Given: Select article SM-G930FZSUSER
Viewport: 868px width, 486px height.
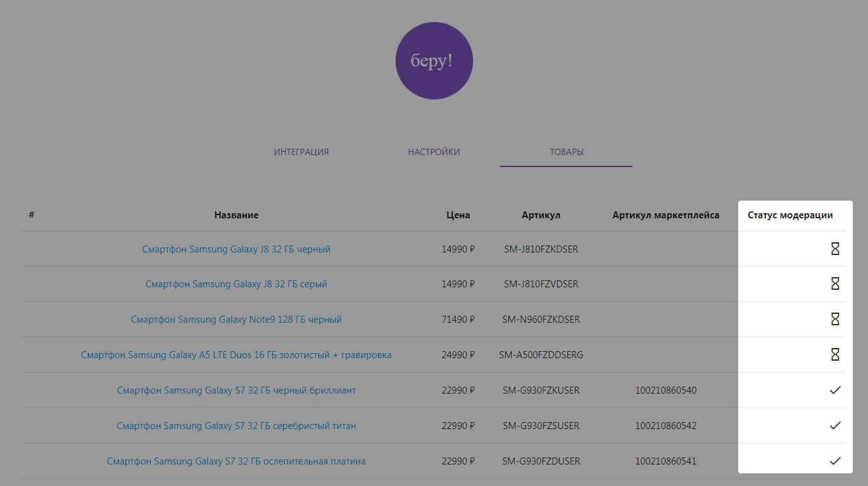Looking at the screenshot, I should [541, 426].
